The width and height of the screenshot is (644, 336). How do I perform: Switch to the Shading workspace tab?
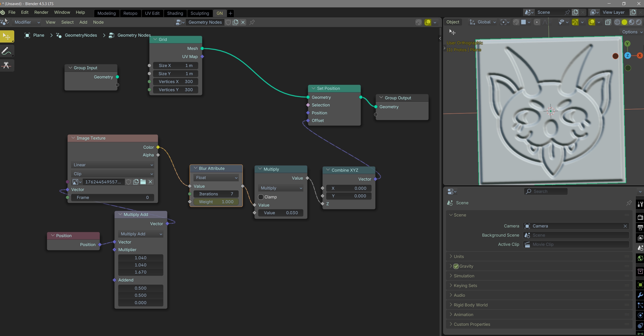pos(175,13)
